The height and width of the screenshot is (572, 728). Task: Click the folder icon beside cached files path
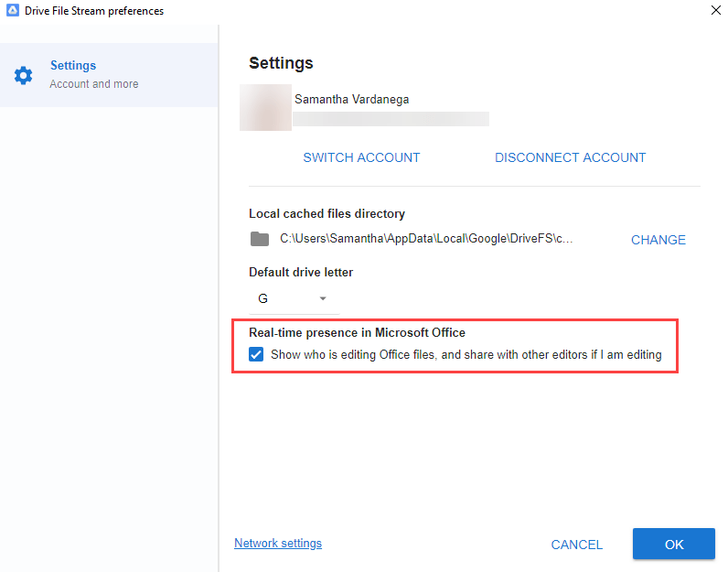click(260, 239)
